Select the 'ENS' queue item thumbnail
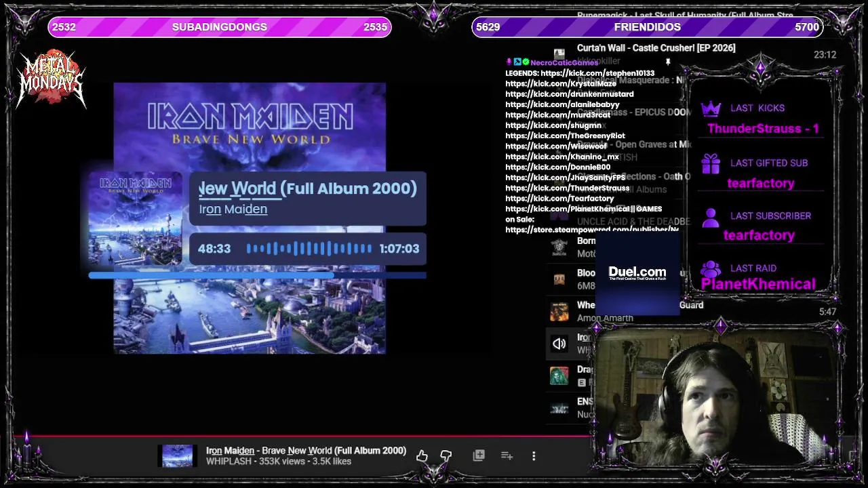868x488 pixels. click(559, 408)
